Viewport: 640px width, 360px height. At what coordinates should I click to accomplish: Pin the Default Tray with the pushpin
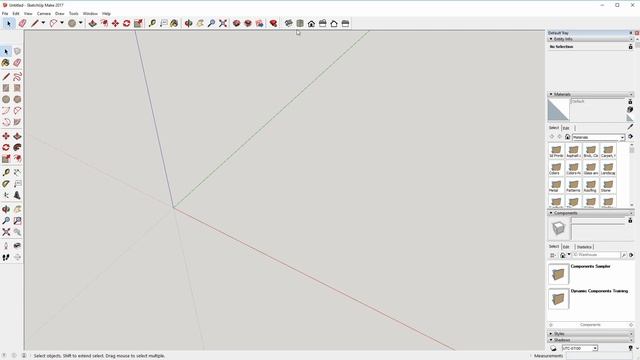pyautogui.click(x=631, y=33)
